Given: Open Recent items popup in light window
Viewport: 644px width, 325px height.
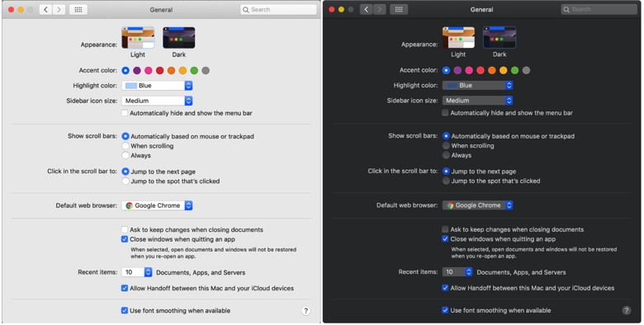Looking at the screenshot, I should [x=137, y=272].
